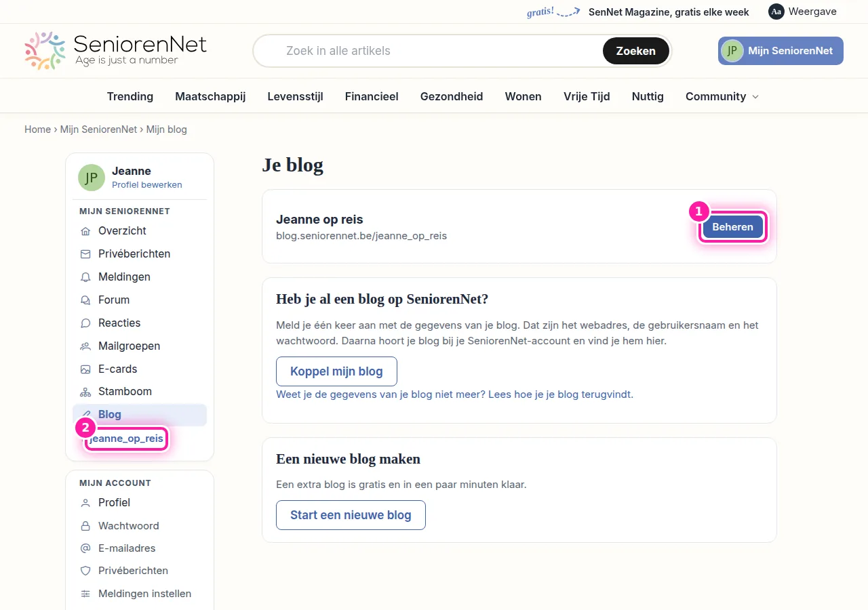
Task: Expand the Community menu chevron
Action: coord(755,97)
